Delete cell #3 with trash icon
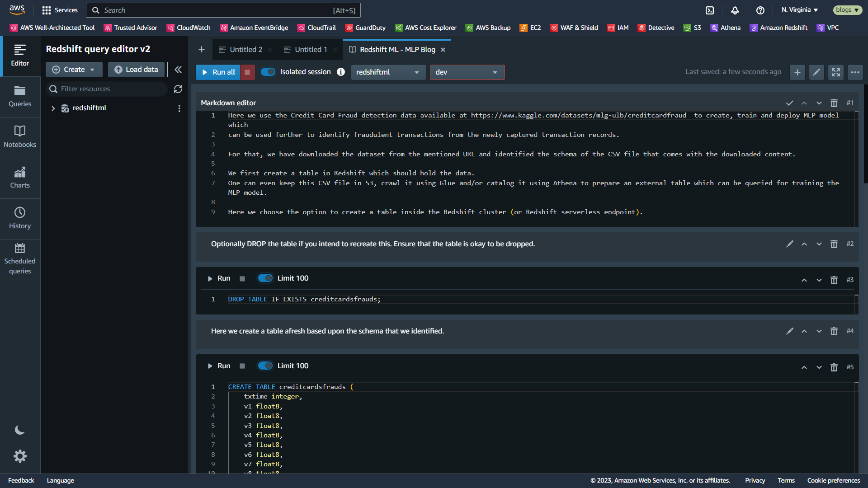Viewport: 868px width, 488px height. [834, 280]
